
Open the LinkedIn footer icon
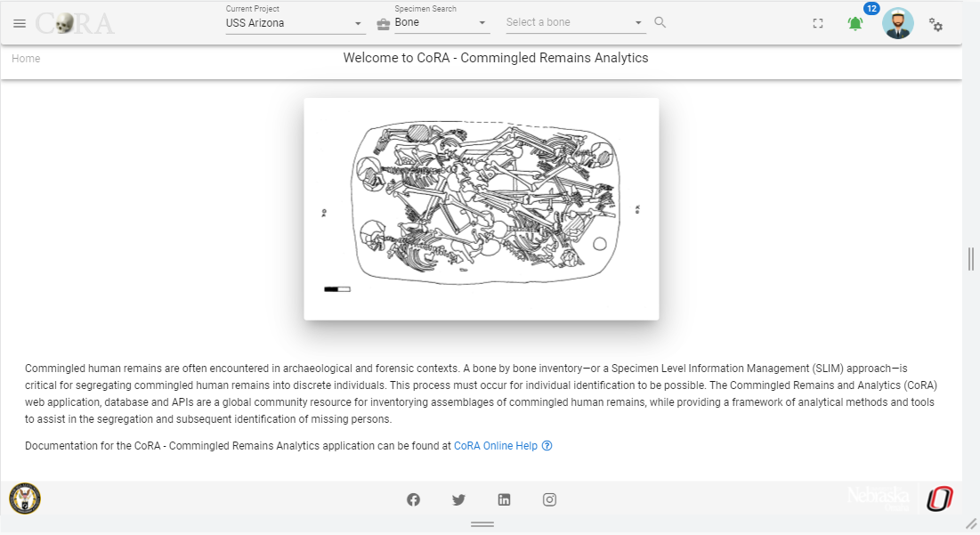point(504,499)
